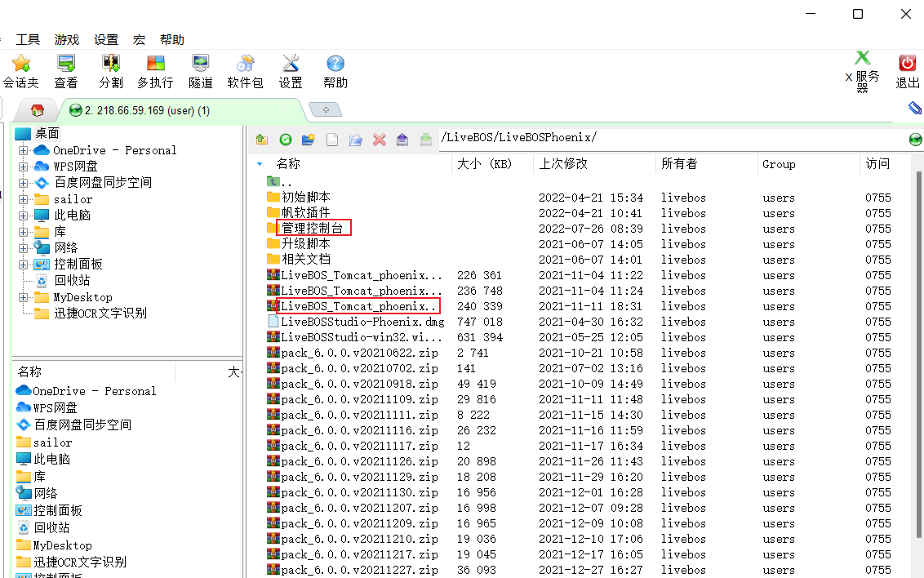The image size is (924, 578).
Task: Click the new tab plus button
Action: 326,109
